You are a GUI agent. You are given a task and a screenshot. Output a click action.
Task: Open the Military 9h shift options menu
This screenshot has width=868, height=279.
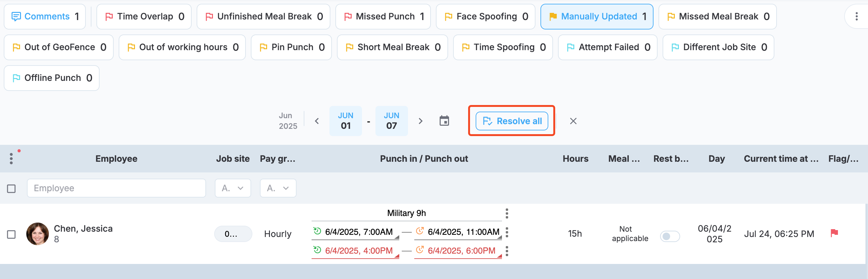507,213
